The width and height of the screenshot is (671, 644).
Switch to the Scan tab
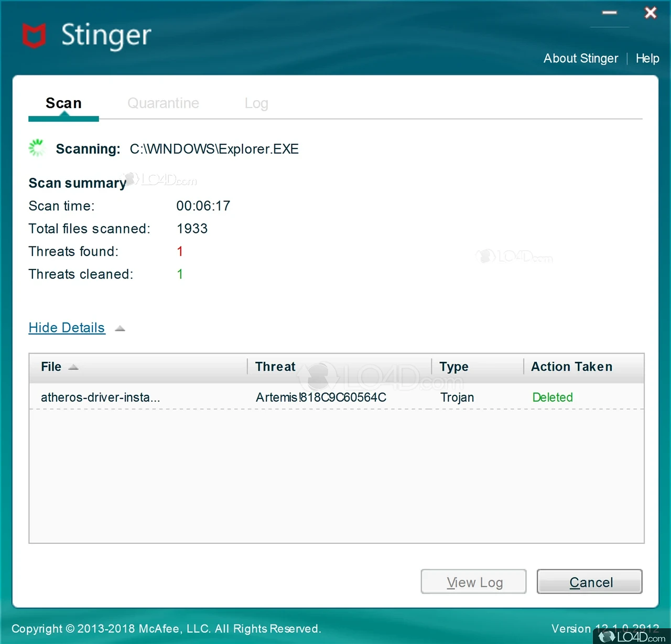pyautogui.click(x=63, y=103)
